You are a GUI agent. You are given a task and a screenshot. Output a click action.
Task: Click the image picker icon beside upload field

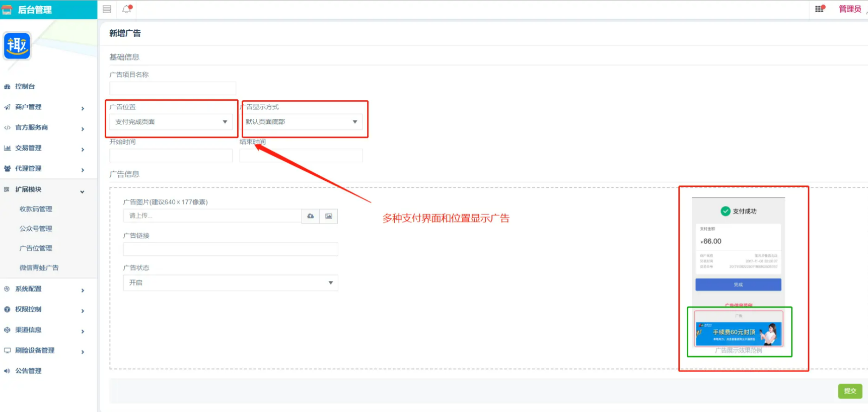tap(329, 216)
